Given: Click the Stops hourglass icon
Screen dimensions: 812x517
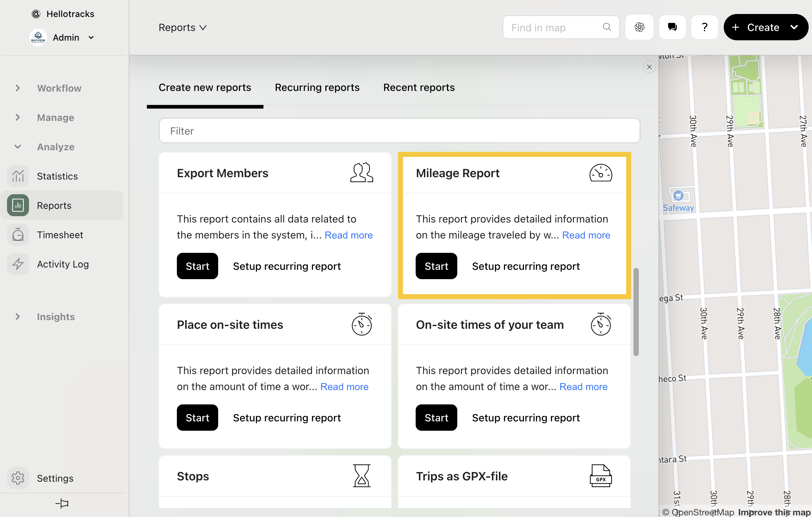Looking at the screenshot, I should (x=361, y=476).
